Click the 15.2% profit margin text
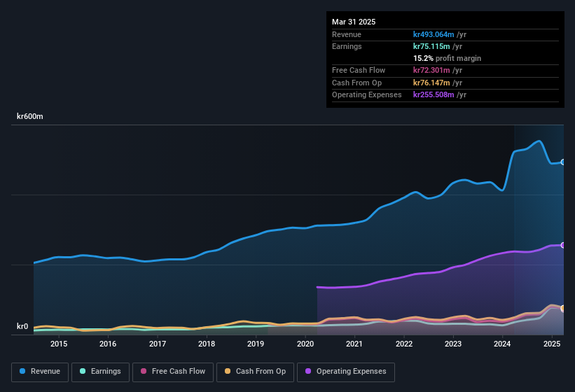Image resolution: width=575 pixels, height=392 pixels. click(x=447, y=58)
